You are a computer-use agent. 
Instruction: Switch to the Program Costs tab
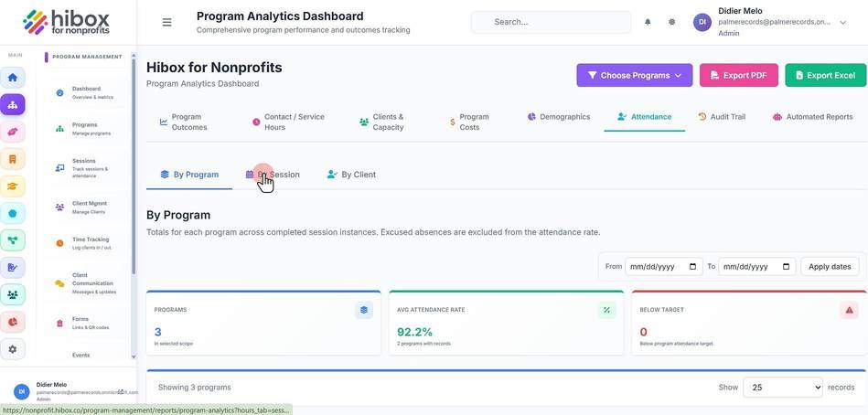(469, 122)
